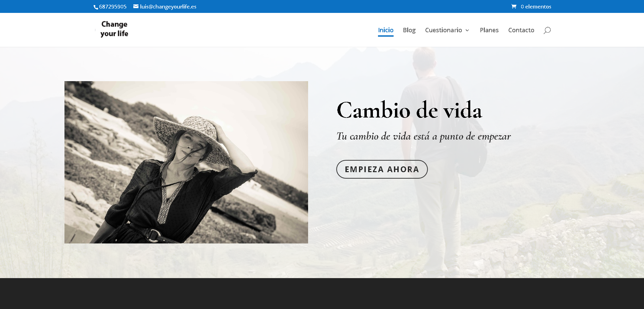Screen dimensions: 644x309
Task: Open the Cuestionario menu item
Action: point(443,30)
